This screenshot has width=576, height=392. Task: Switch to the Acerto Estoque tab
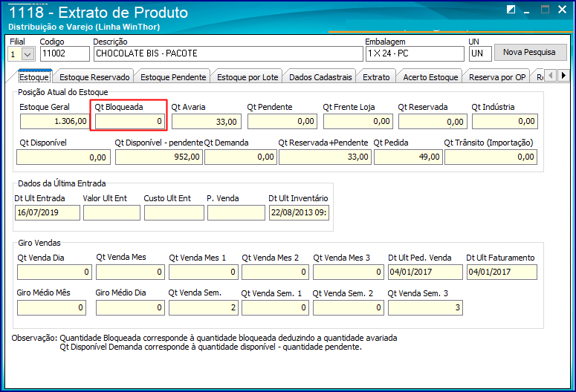click(430, 77)
